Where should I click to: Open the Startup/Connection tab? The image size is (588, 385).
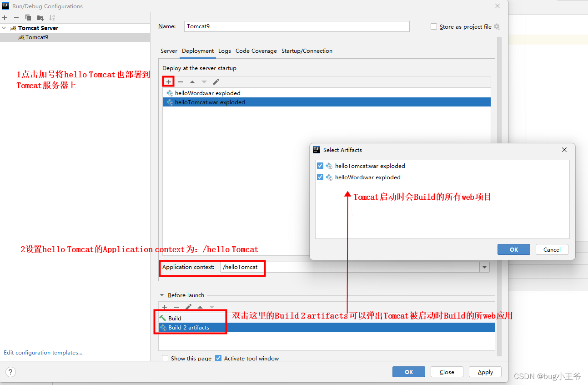[307, 51]
